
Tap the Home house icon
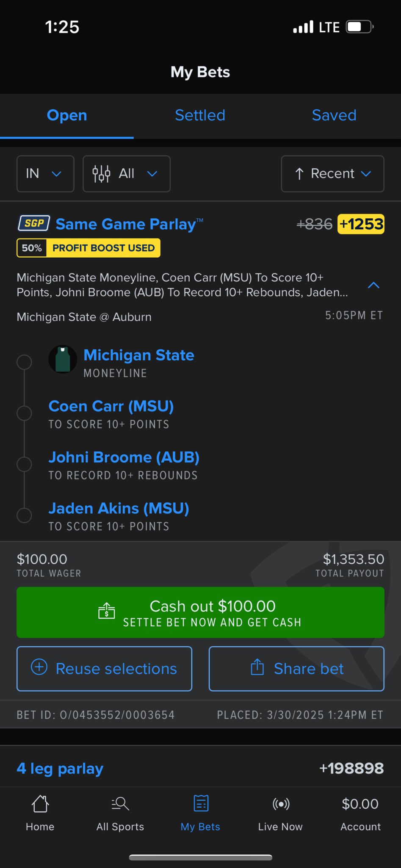[x=40, y=804]
